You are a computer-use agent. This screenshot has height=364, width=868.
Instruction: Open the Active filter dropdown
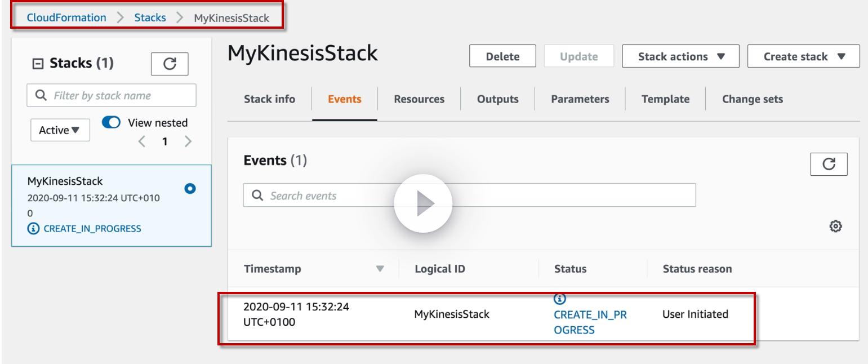[x=60, y=130]
